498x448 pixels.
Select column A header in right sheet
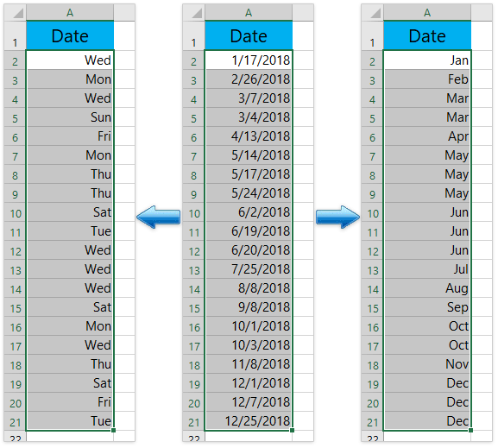pyautogui.click(x=427, y=13)
